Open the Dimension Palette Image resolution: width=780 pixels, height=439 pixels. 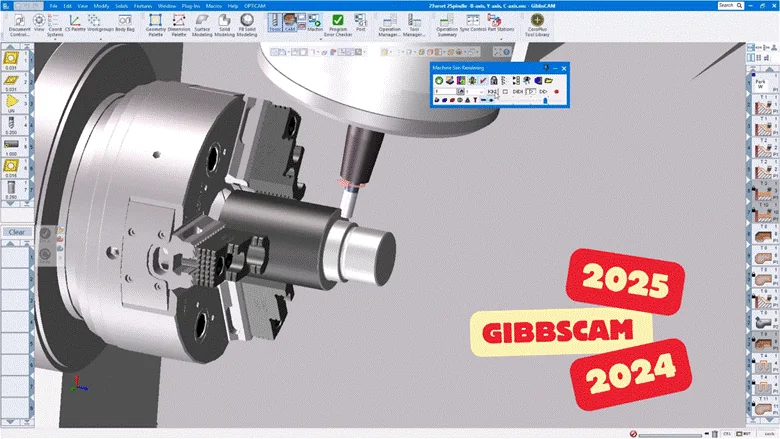click(179, 25)
